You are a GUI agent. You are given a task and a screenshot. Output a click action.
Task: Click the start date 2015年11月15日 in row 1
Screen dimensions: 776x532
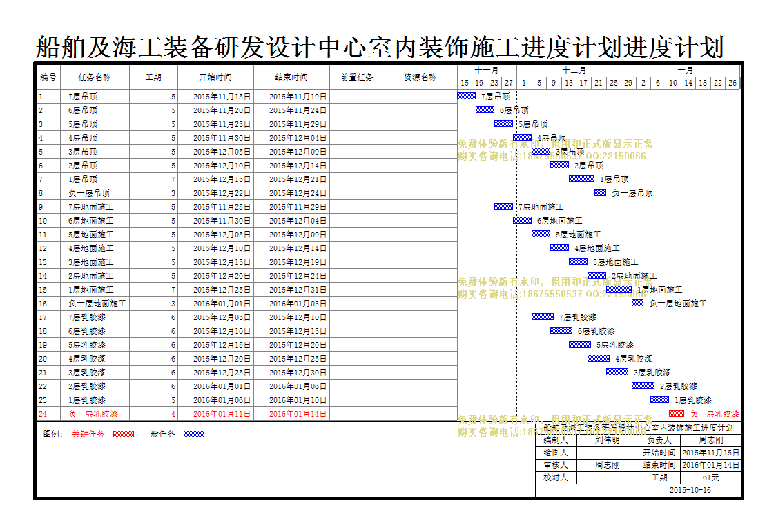(222, 97)
